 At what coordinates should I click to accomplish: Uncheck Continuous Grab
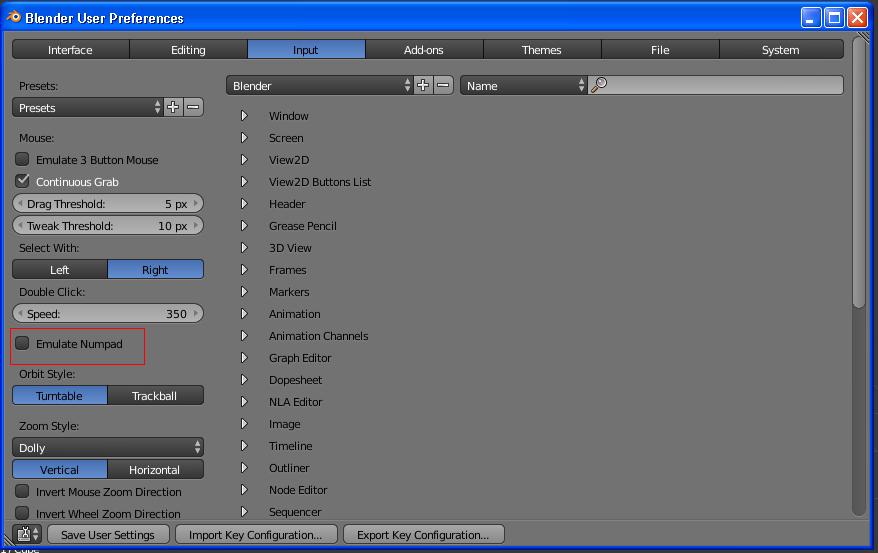pyautogui.click(x=22, y=181)
